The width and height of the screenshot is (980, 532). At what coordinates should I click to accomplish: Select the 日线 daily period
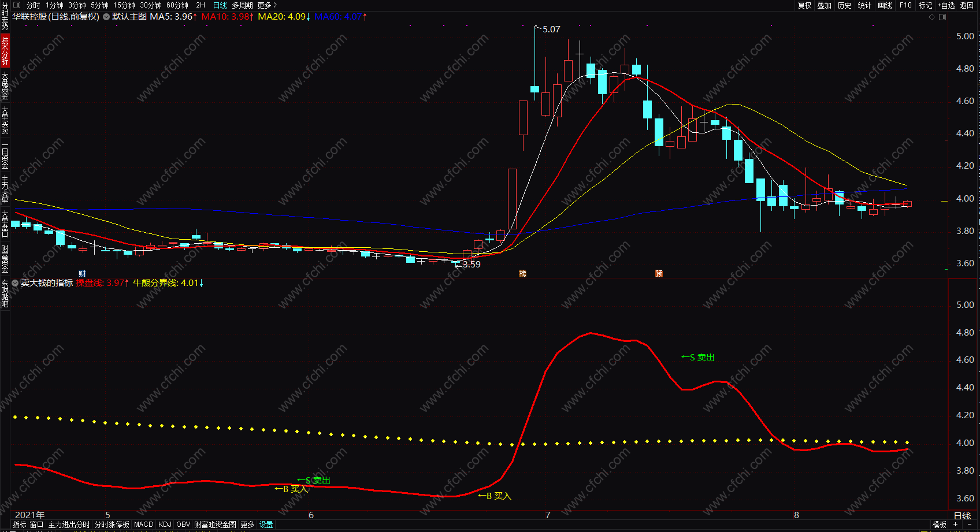[220, 5]
